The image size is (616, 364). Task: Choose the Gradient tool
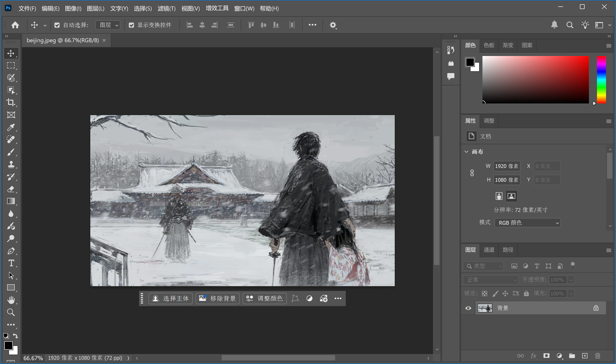tap(11, 201)
